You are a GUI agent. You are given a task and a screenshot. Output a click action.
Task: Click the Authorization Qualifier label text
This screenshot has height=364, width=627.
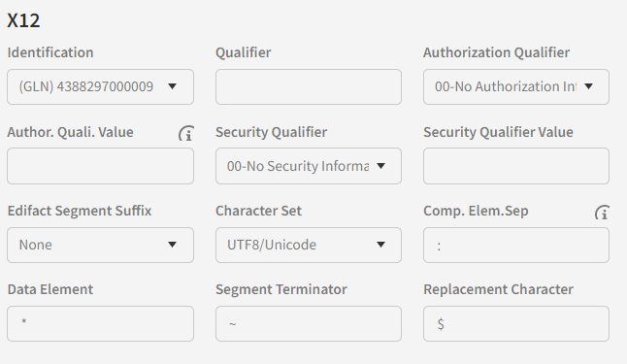coord(496,52)
